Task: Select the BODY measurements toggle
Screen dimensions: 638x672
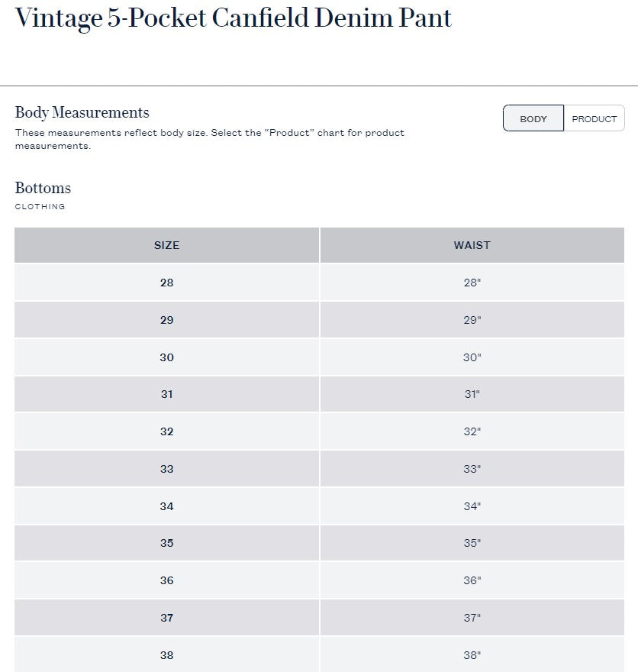Action: [533, 118]
